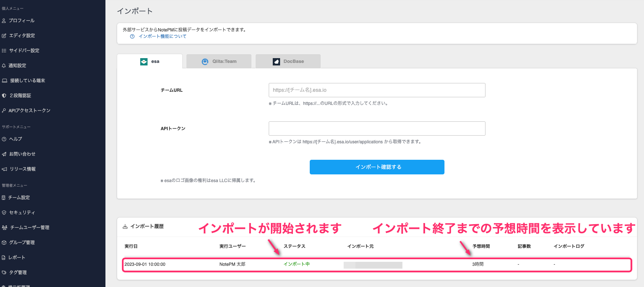The image size is (644, 287).
Task: Open the インポート機能について link
Action: point(162,37)
